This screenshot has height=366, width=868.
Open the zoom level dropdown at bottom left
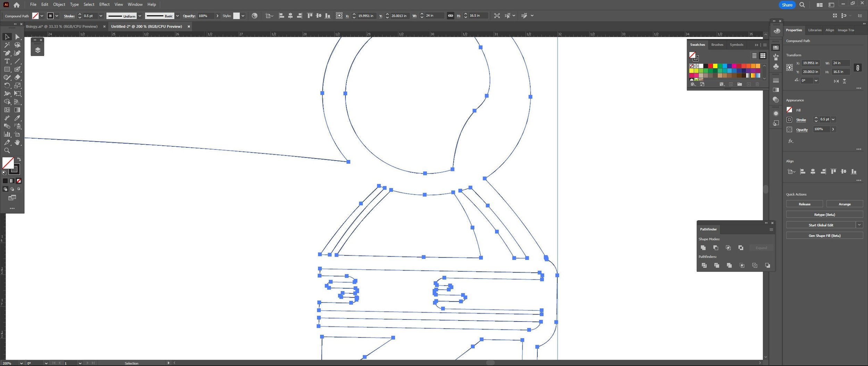[21, 363]
